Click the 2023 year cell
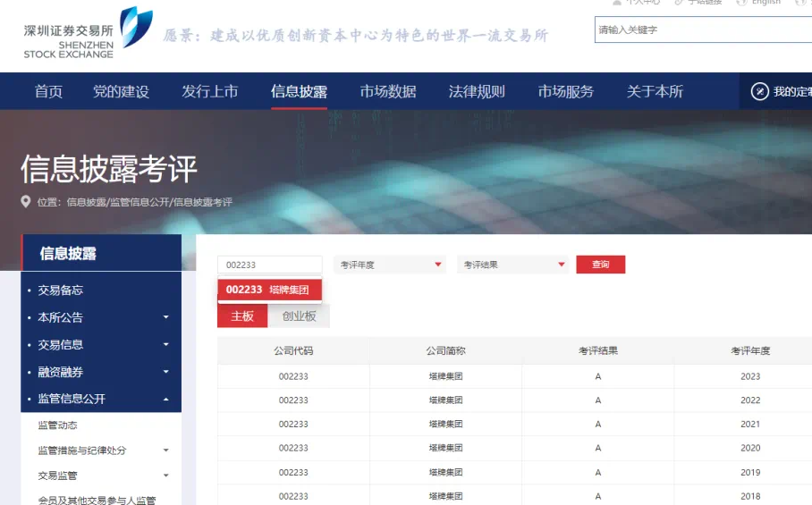Image resolution: width=812 pixels, height=505 pixels. point(750,376)
